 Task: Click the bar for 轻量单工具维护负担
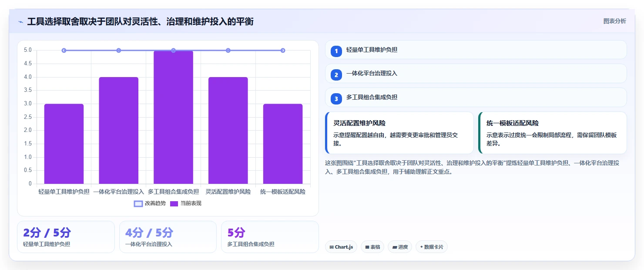64,144
